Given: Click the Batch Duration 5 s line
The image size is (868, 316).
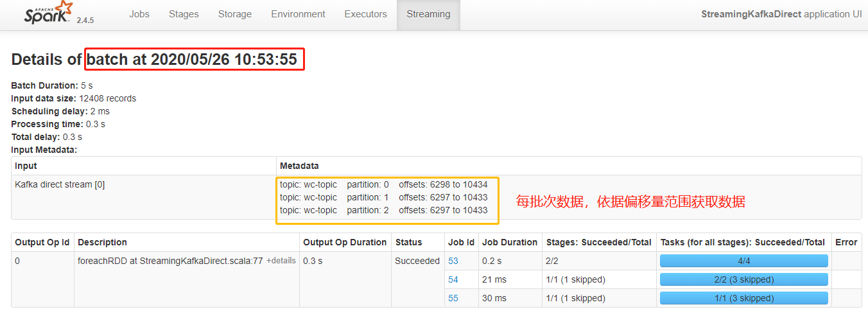Looking at the screenshot, I should tap(53, 85).
